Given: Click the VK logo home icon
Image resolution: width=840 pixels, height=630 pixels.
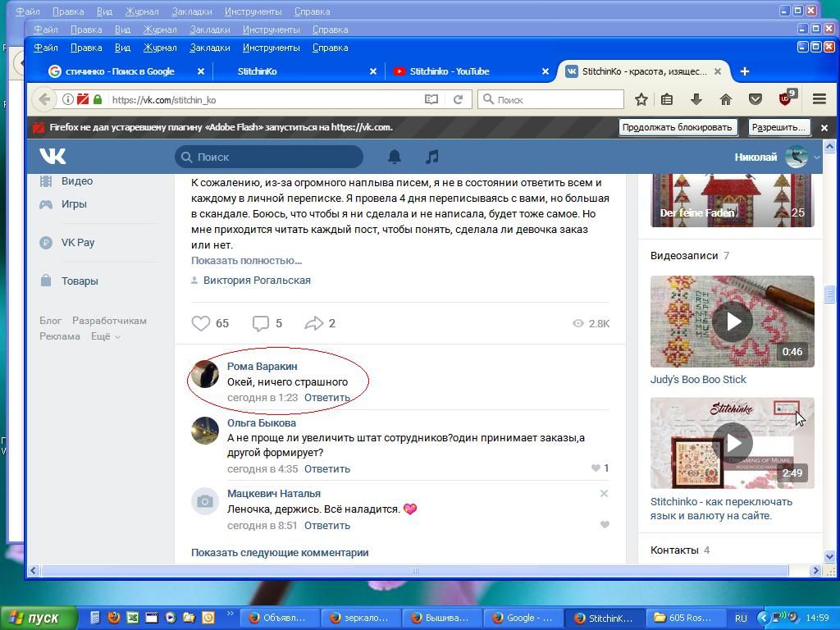Looking at the screenshot, I should click(x=52, y=157).
